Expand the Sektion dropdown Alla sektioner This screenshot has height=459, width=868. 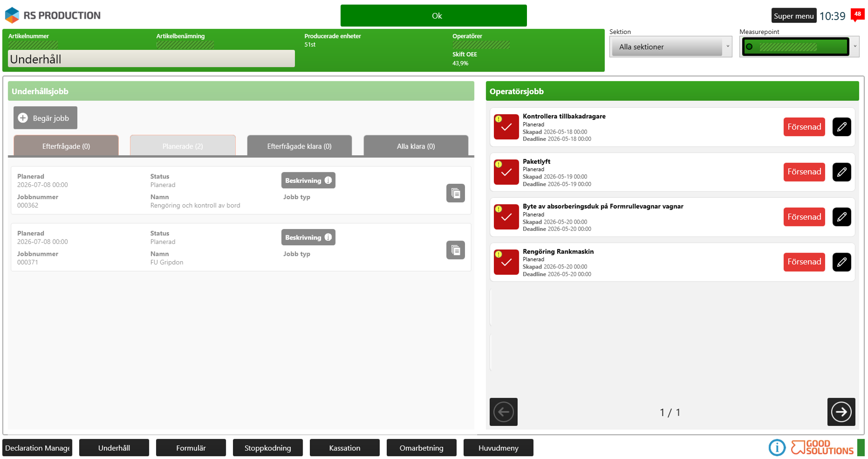tap(670, 47)
